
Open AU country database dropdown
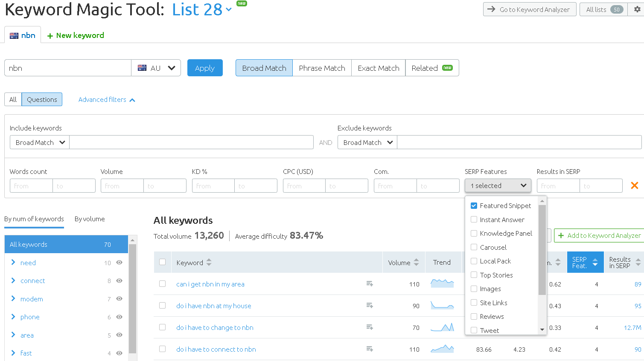(156, 68)
